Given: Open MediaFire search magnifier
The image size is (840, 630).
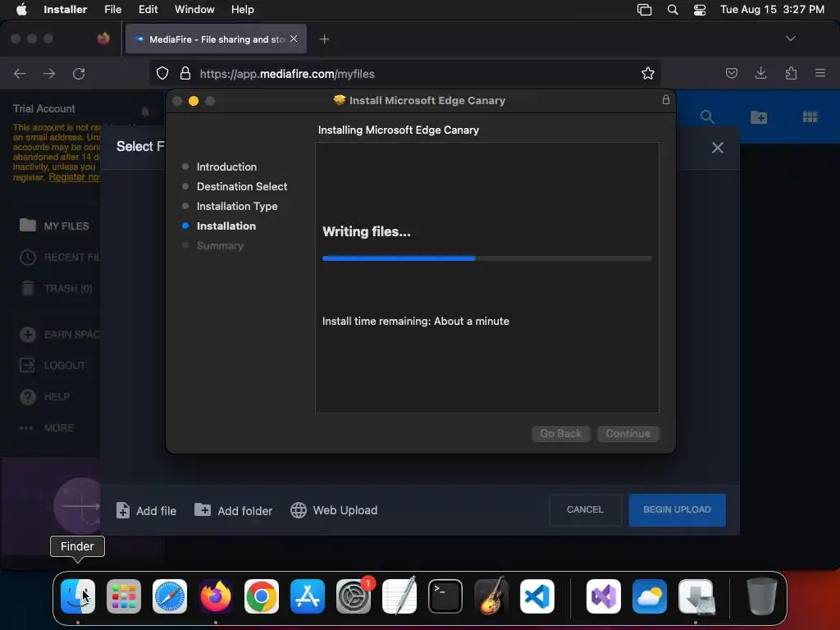Looking at the screenshot, I should (x=707, y=116).
